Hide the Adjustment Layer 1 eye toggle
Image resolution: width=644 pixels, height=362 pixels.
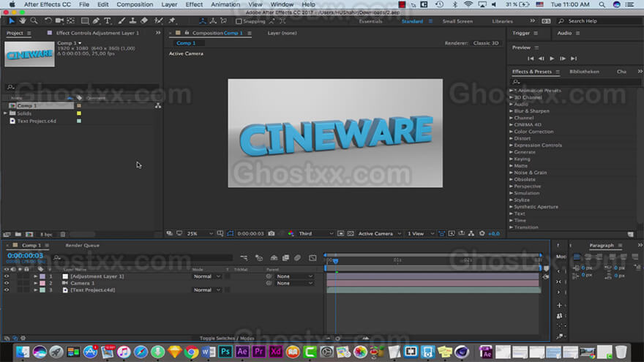(x=7, y=276)
